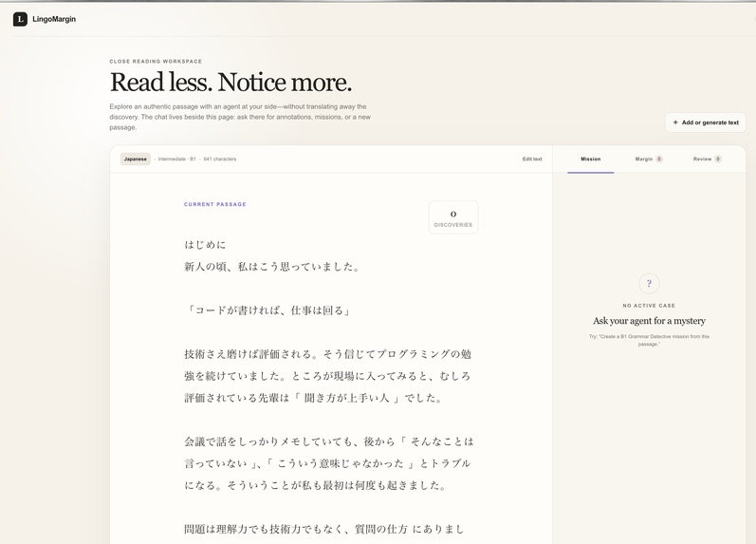Click Add or generate text button
The width and height of the screenshot is (756, 544).
tap(706, 122)
